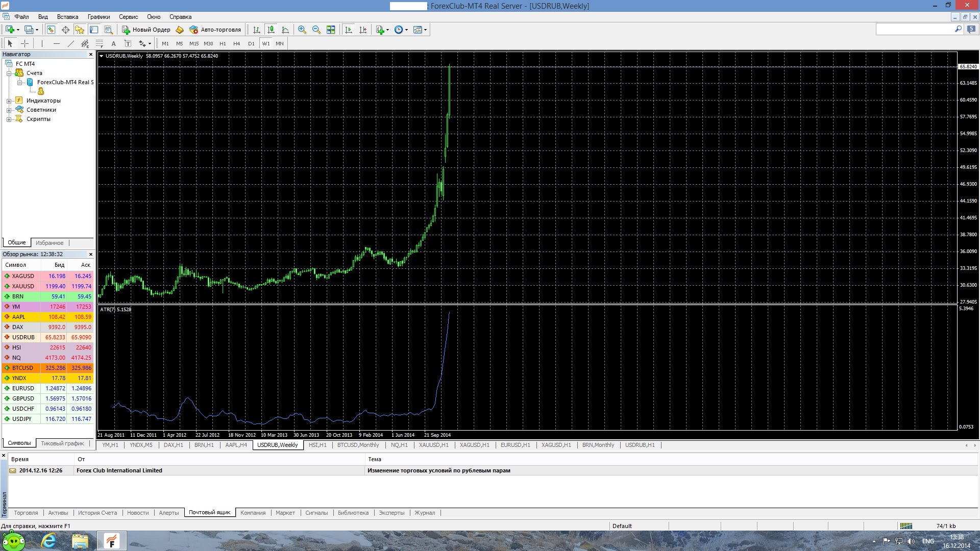Image resolution: width=980 pixels, height=551 pixels.
Task: Click the tile windows icon
Action: coord(331,30)
